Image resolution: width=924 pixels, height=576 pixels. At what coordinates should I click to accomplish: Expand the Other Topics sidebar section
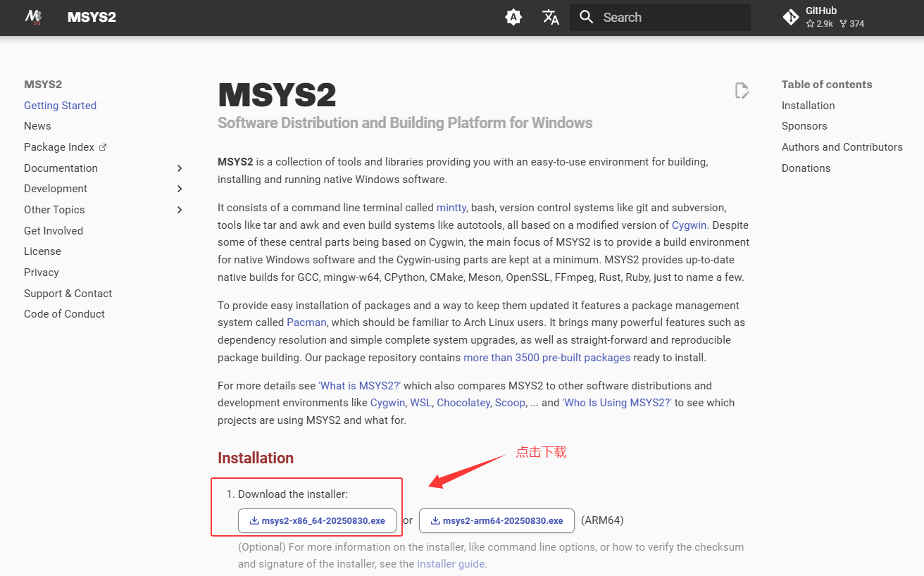pos(180,209)
